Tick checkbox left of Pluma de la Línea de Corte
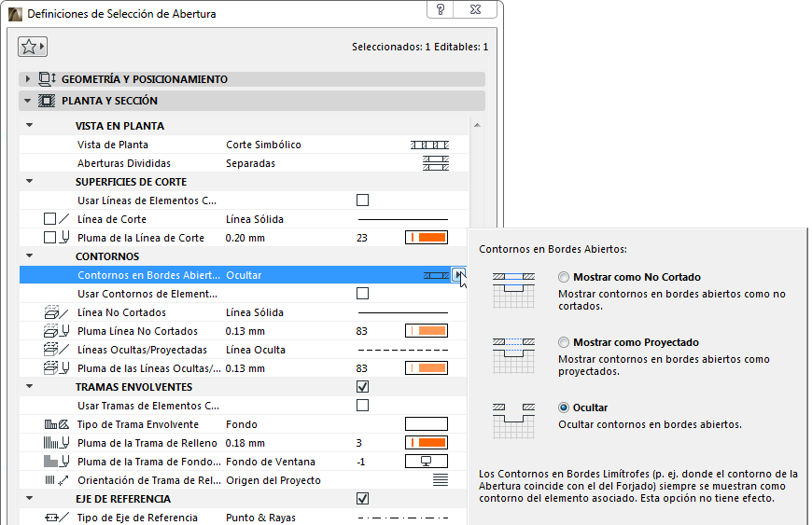 49,238
